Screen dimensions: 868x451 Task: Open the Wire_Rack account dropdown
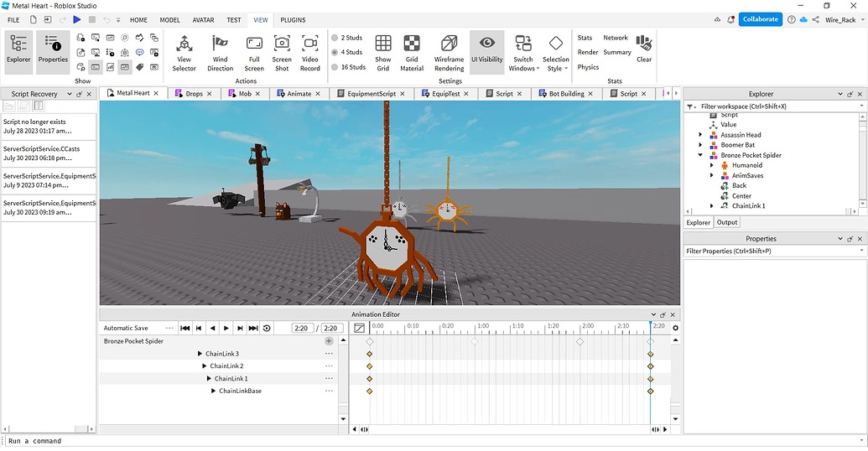tap(845, 20)
